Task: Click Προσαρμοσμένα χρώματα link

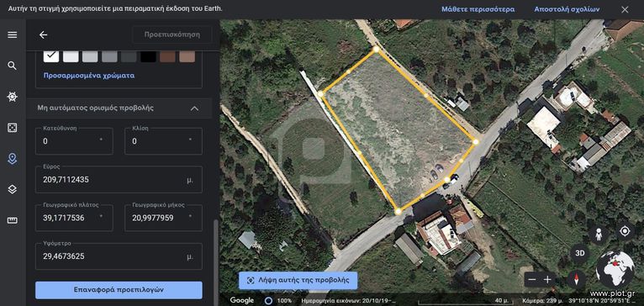Action: [89, 76]
